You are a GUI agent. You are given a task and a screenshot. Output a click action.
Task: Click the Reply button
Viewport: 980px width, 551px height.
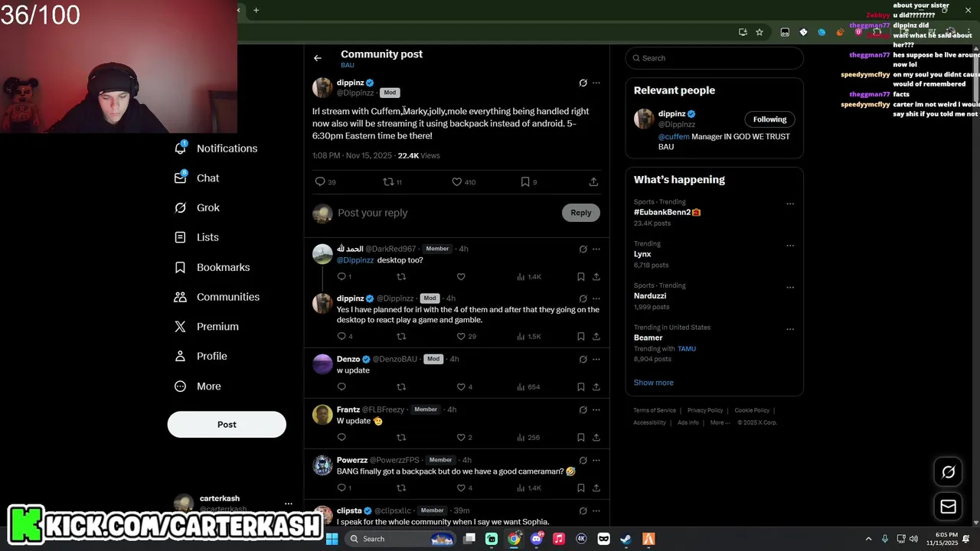pos(581,213)
